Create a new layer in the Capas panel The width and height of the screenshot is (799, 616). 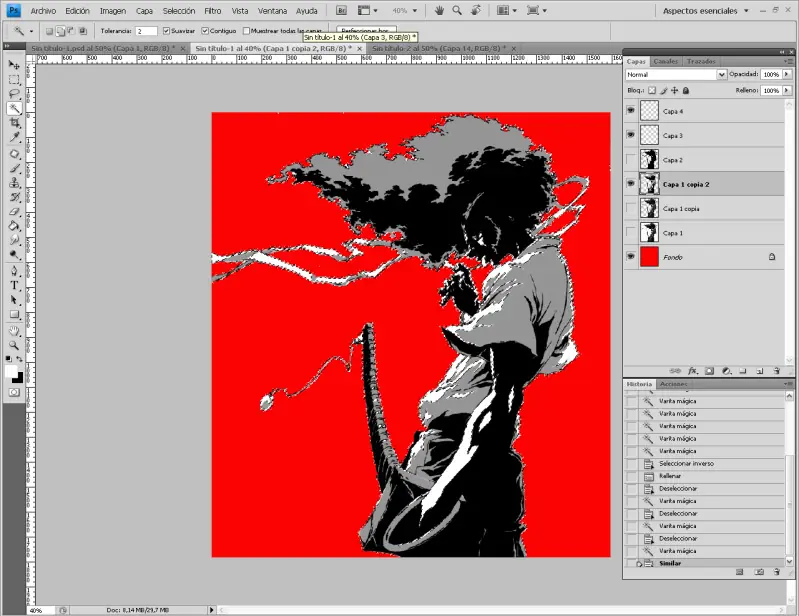[759, 371]
